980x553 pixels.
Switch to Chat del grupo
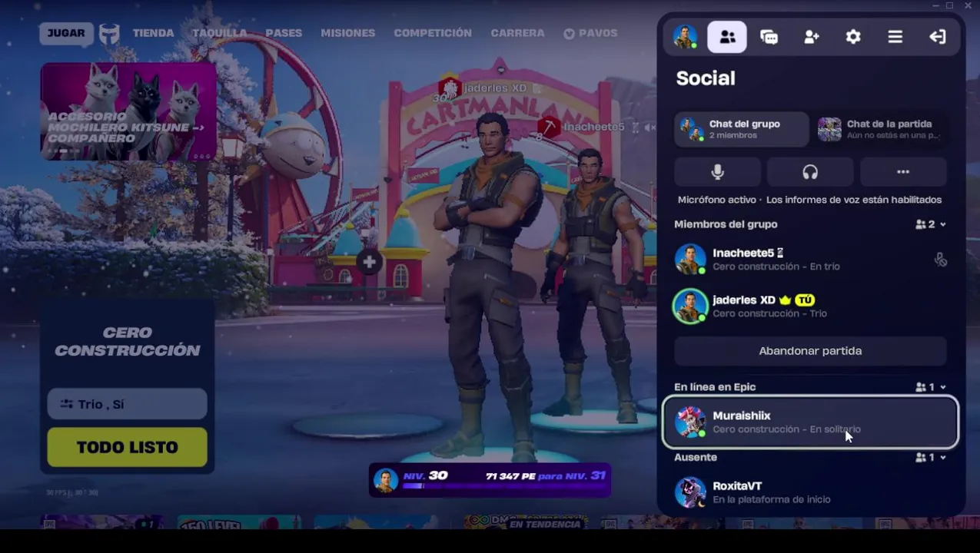pos(742,129)
